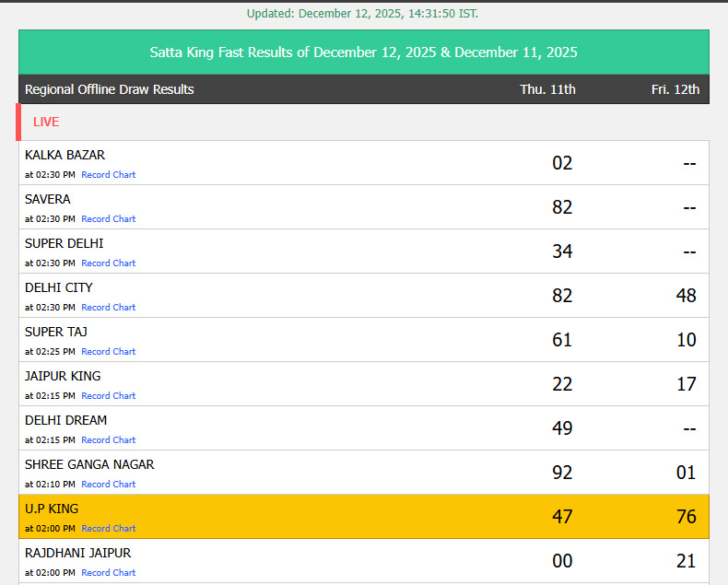View SHREE GANGA NAGAR Record Chart

(108, 485)
